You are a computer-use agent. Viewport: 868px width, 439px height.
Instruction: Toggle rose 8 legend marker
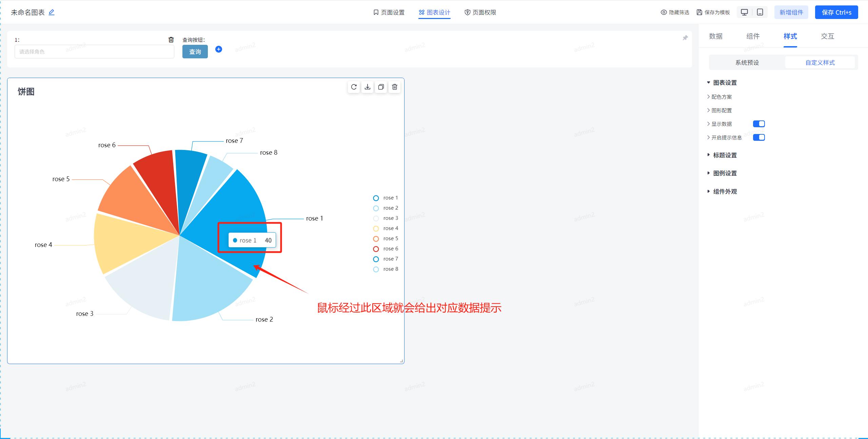(x=376, y=269)
